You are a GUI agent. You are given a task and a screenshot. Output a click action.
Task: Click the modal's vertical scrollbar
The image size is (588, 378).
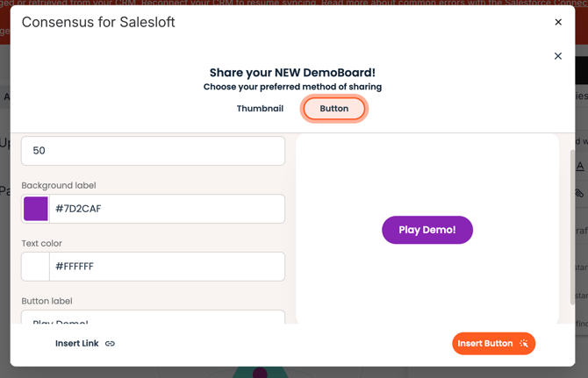coord(572,227)
